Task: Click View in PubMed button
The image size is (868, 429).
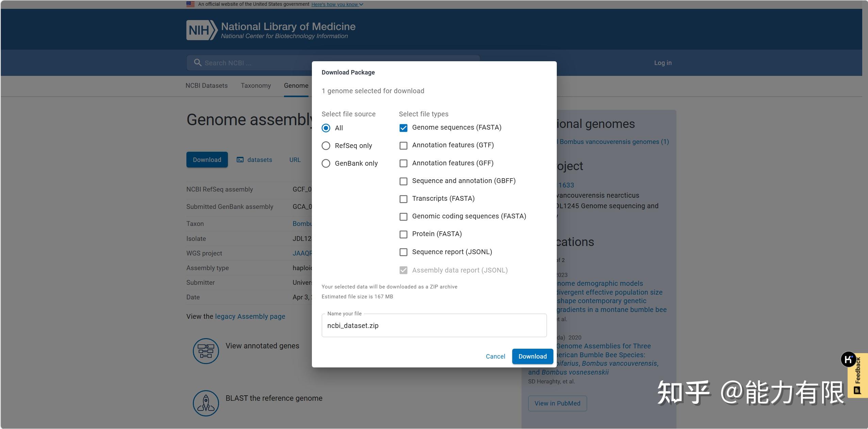Action: tap(557, 403)
